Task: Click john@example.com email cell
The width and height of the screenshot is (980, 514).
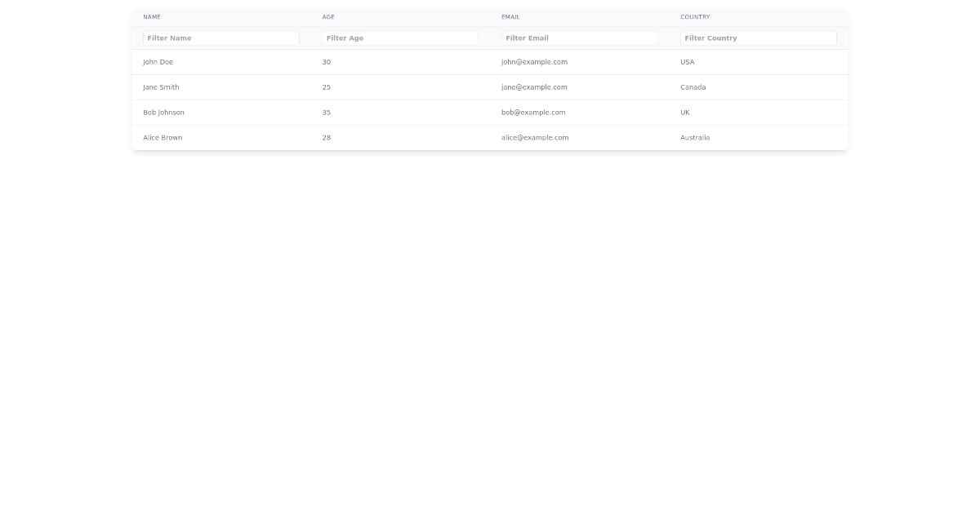Action: pyautogui.click(x=534, y=62)
